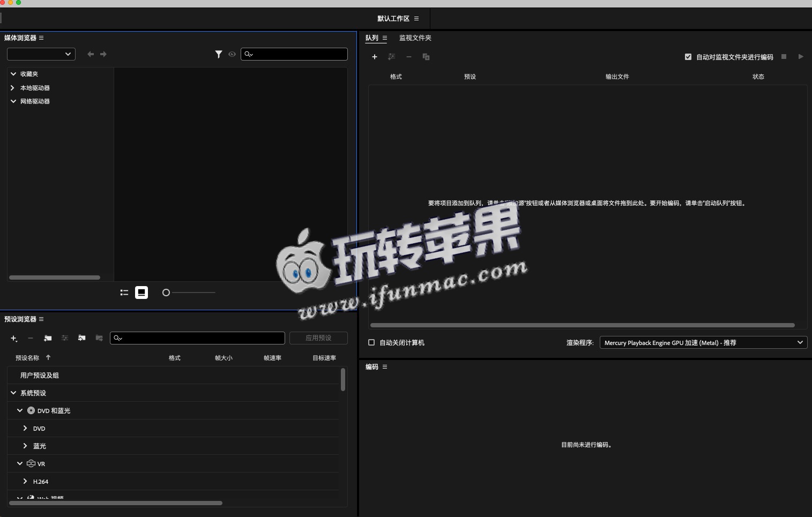Viewport: 812px width, 517px height.
Task: Click the 格式 column header in Queue
Action: click(x=396, y=77)
